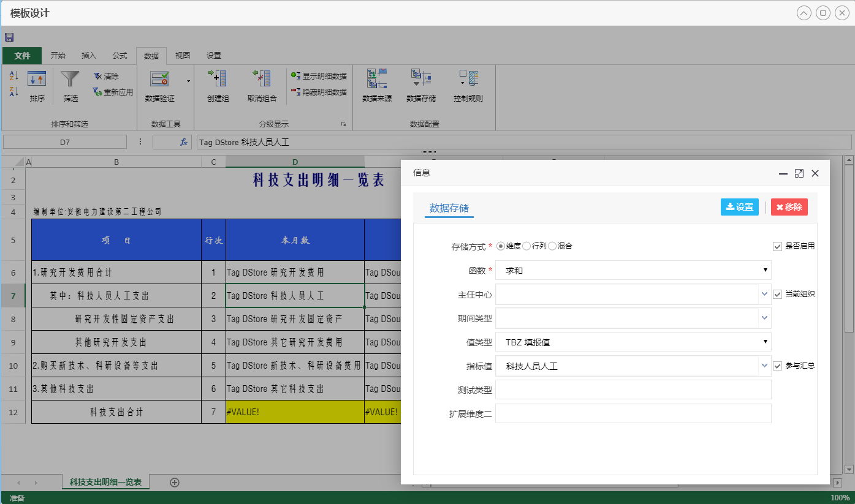Click 测试类型 input field

(633, 389)
